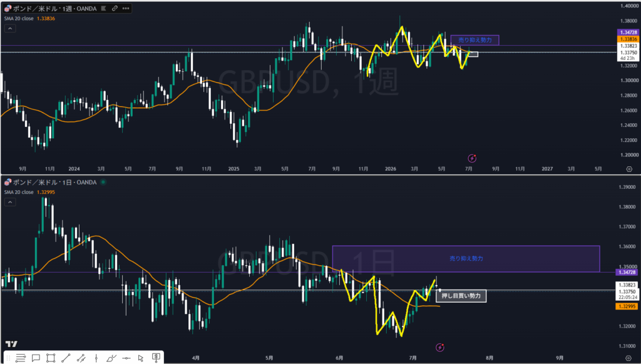Select the rectangle drawing tool
The height and width of the screenshot is (364, 641).
51,358
